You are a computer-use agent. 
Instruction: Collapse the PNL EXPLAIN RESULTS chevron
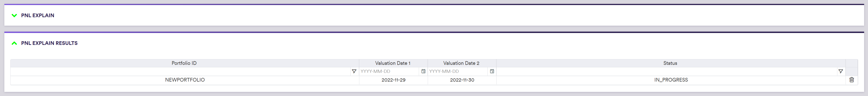pyautogui.click(x=14, y=43)
